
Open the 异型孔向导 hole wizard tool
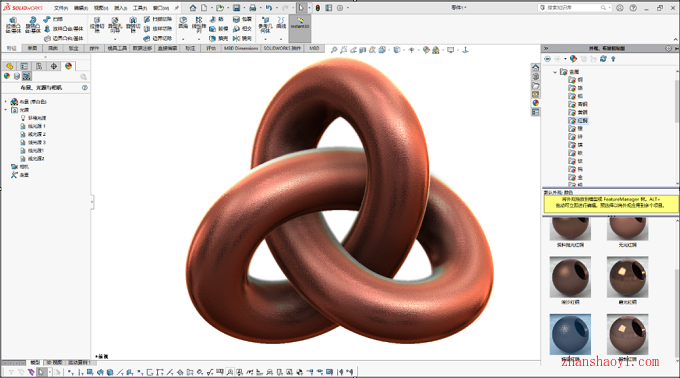pos(115,25)
